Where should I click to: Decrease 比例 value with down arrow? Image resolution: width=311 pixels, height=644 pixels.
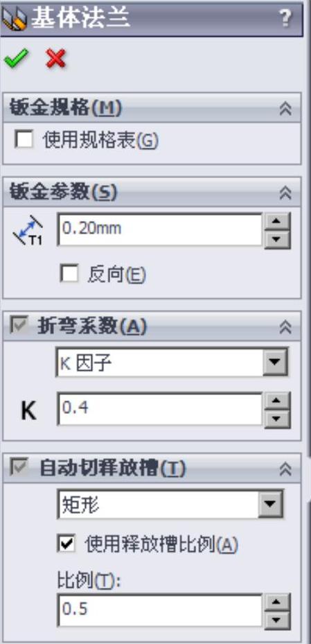(277, 620)
